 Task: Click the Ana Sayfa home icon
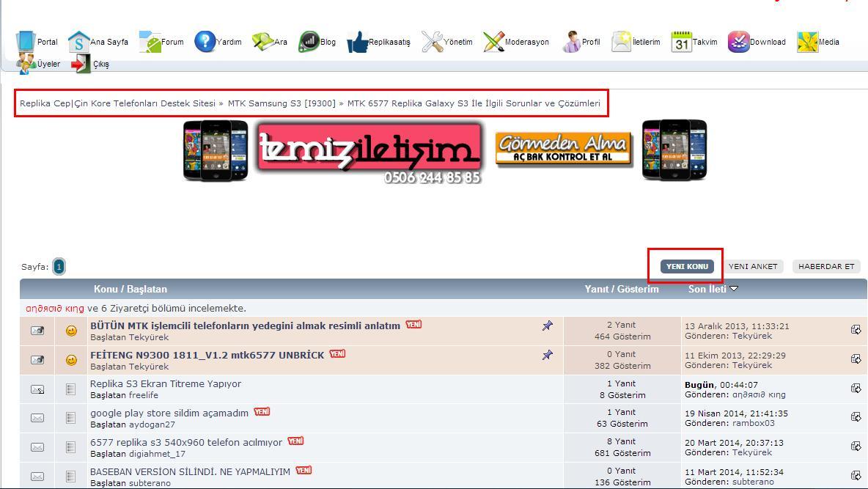[x=78, y=42]
